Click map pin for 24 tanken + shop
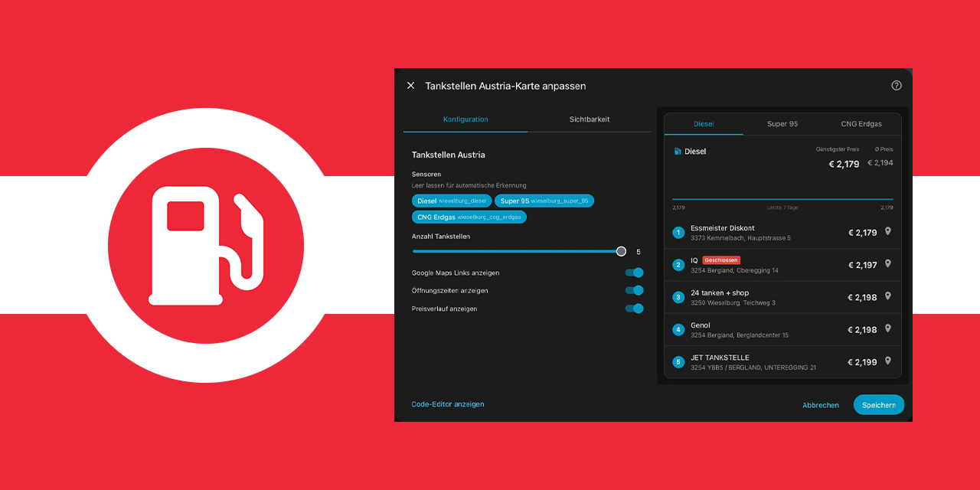980x490 pixels. (887, 296)
